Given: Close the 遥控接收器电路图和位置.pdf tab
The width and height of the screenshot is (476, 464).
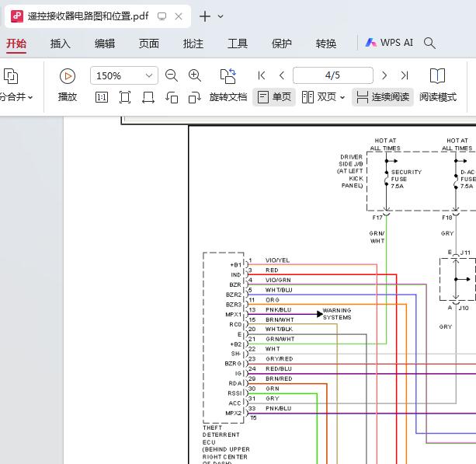Looking at the screenshot, I should [x=179, y=16].
